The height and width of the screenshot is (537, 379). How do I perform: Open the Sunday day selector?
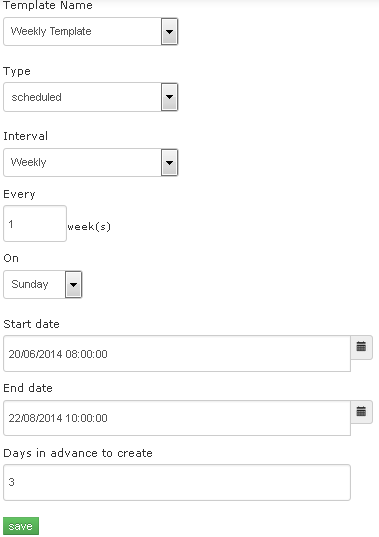click(42, 285)
